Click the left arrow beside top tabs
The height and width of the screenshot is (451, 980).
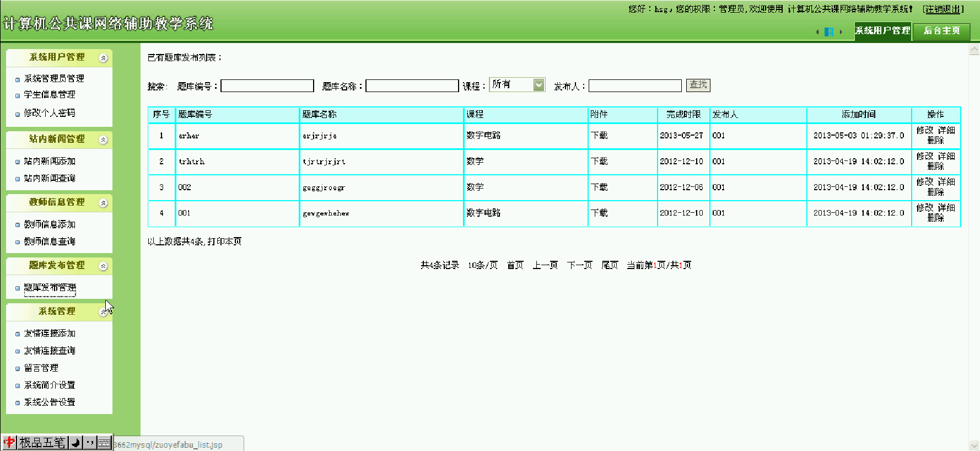pos(817,32)
